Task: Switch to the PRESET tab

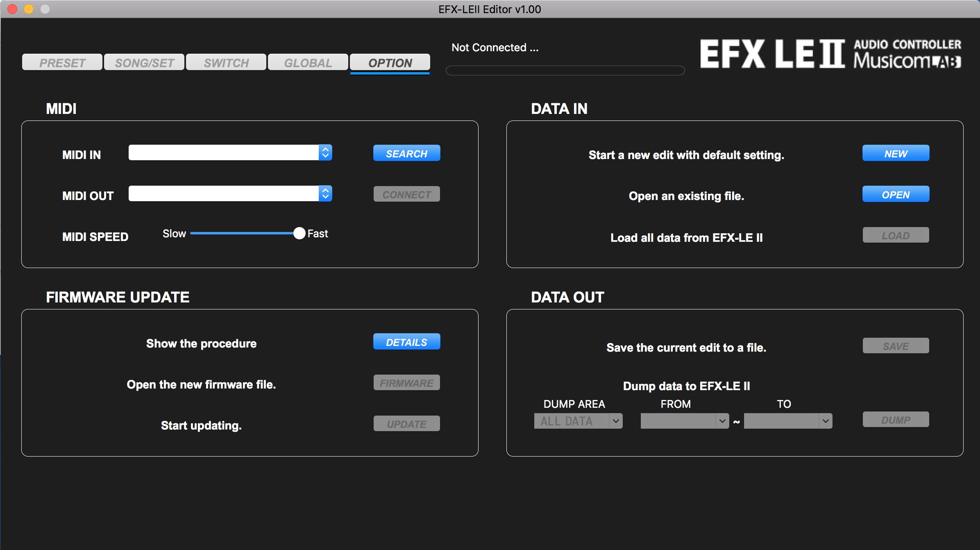Action: point(61,62)
